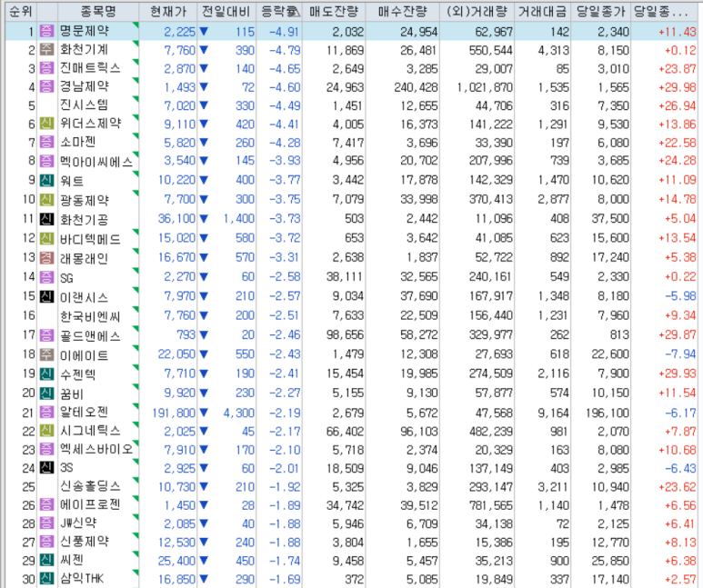Select the stock name 진시스템
This screenshot has width=703, height=588.
pyautogui.click(x=85, y=105)
